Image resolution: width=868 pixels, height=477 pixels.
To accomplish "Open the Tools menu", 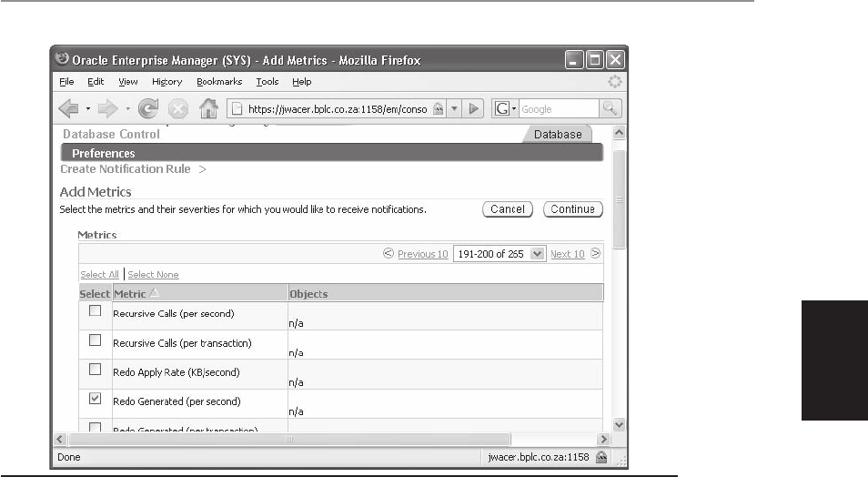I will 267,81.
